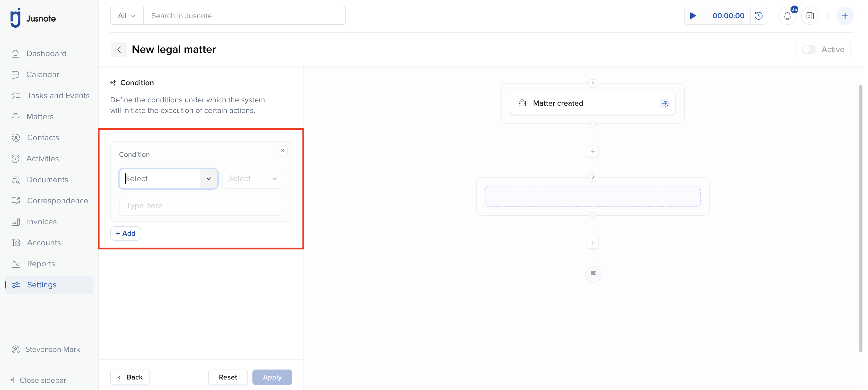Screen dimensions: 868x390
Task: Click the briefcase icon on Matter created
Action: click(522, 103)
